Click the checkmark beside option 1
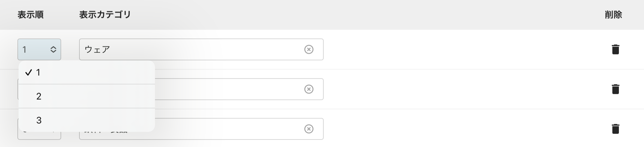 click(x=28, y=72)
